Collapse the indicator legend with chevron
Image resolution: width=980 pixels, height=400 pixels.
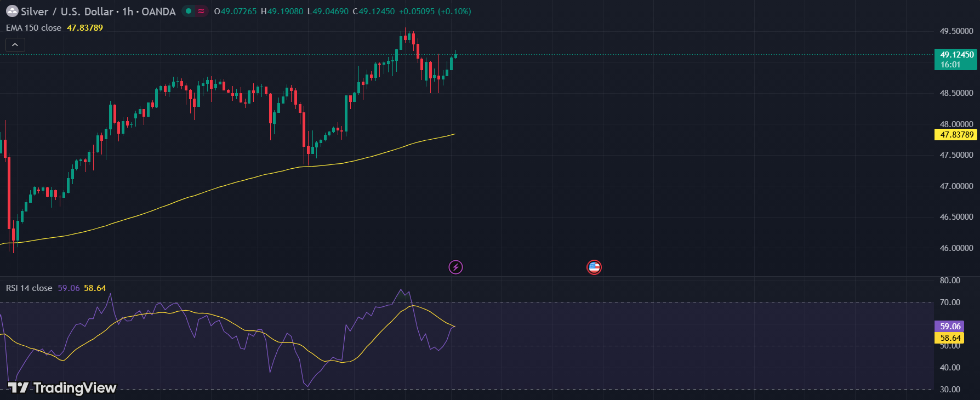[x=15, y=44]
